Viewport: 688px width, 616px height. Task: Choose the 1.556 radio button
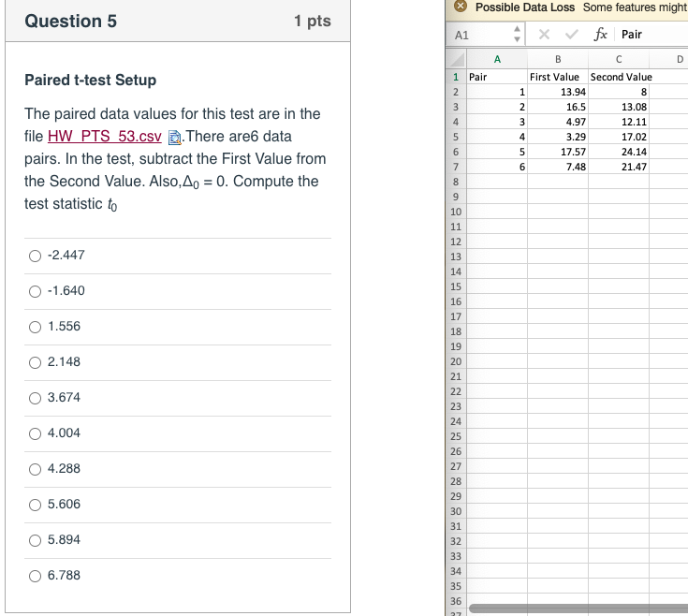(36, 327)
